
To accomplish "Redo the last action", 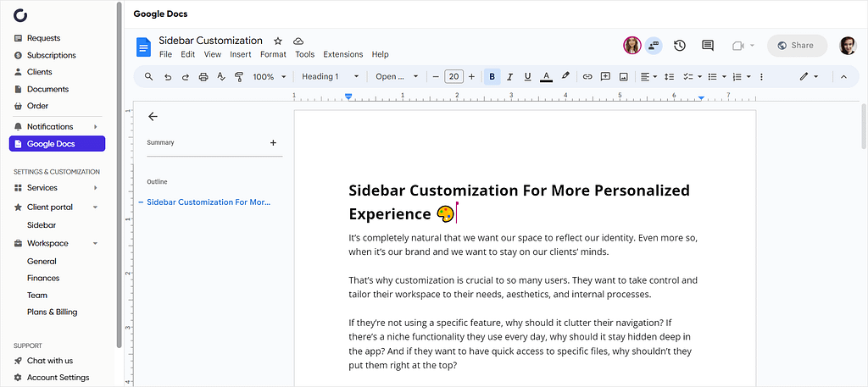I will (x=186, y=77).
